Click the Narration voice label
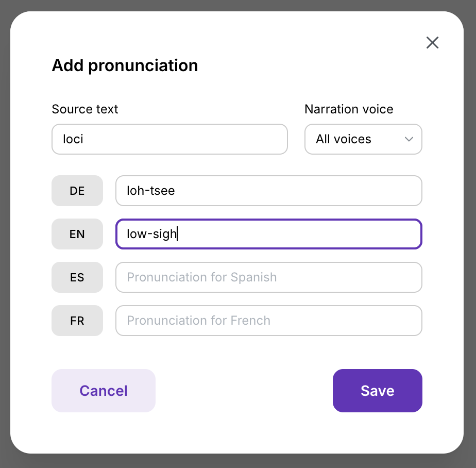Image resolution: width=476 pixels, height=468 pixels. pyautogui.click(x=349, y=109)
